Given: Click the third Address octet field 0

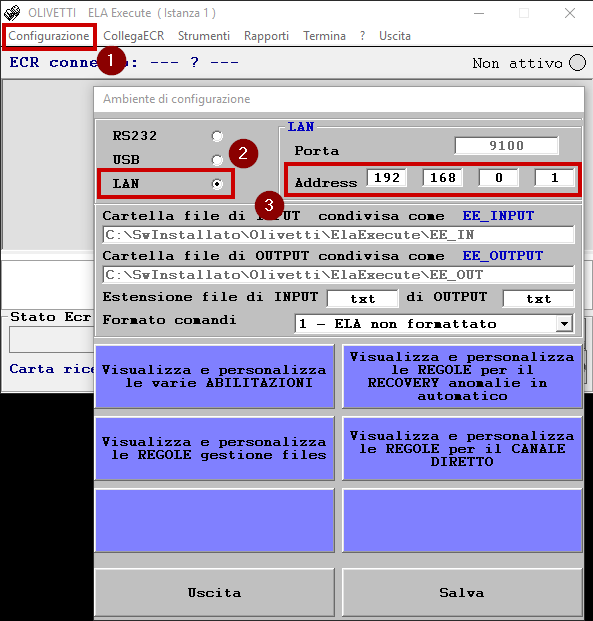Looking at the screenshot, I should (x=498, y=177).
